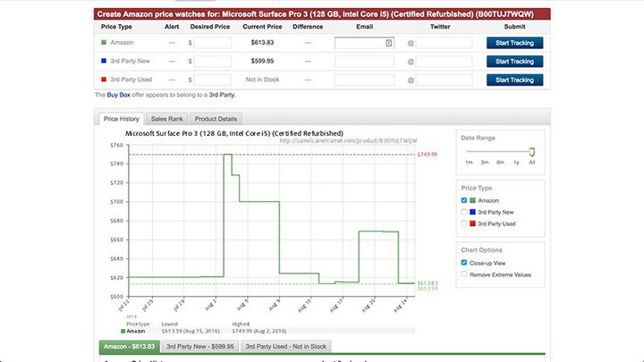The width and height of the screenshot is (644, 362).
Task: Set date range to 1y
Action: point(516,163)
